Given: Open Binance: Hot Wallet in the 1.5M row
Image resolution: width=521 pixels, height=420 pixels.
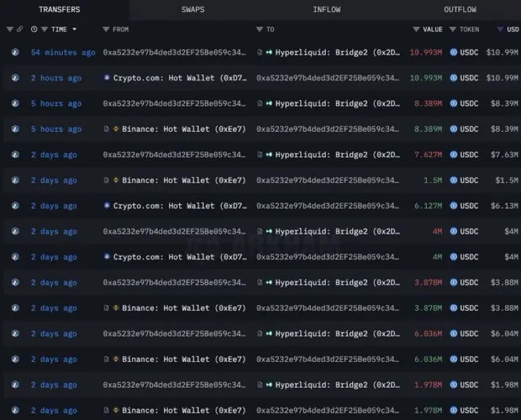Looking at the screenshot, I should pos(184,180).
